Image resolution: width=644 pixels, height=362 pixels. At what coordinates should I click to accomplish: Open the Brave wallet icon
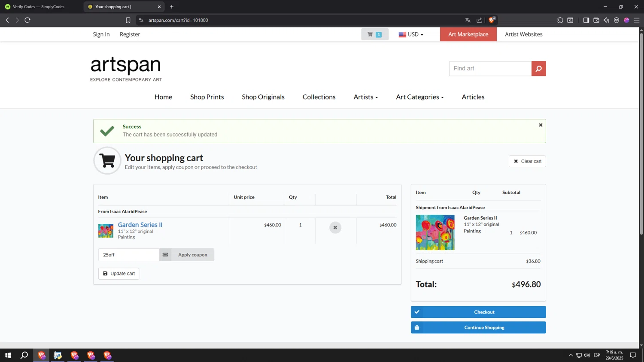coord(596,20)
